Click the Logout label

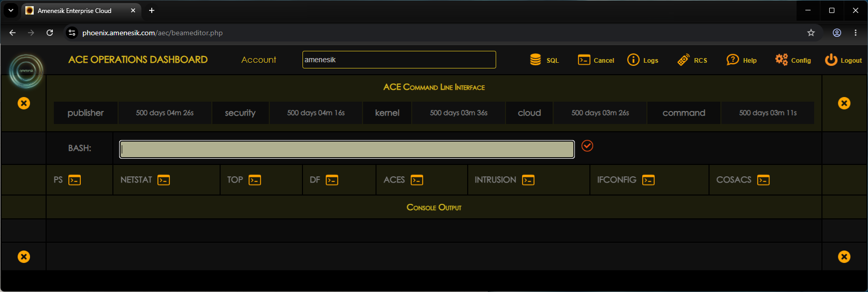[851, 61]
